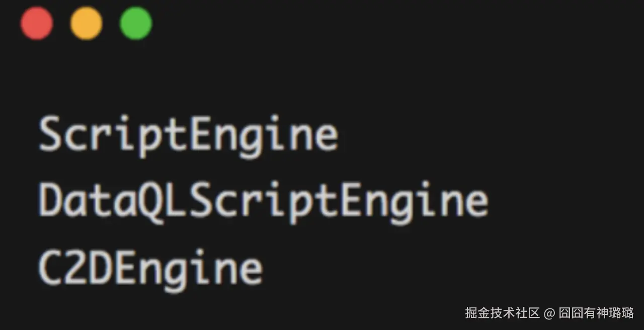Click the capital C starting C2DEngine
The image size is (644, 330).
tap(50, 267)
